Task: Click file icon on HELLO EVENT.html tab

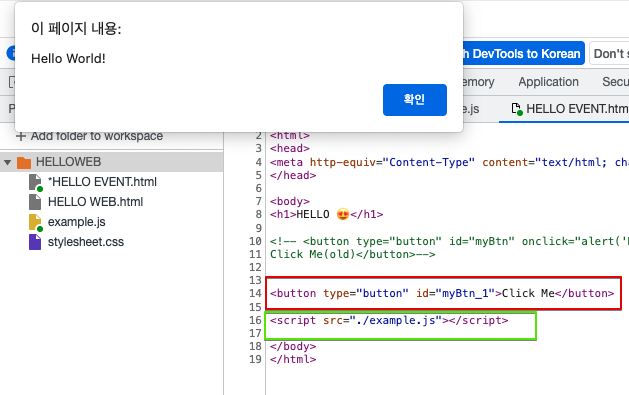Action: tap(516, 109)
